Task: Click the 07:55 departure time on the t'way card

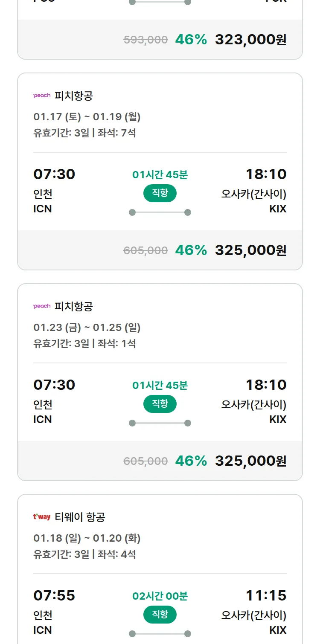Action: click(54, 595)
